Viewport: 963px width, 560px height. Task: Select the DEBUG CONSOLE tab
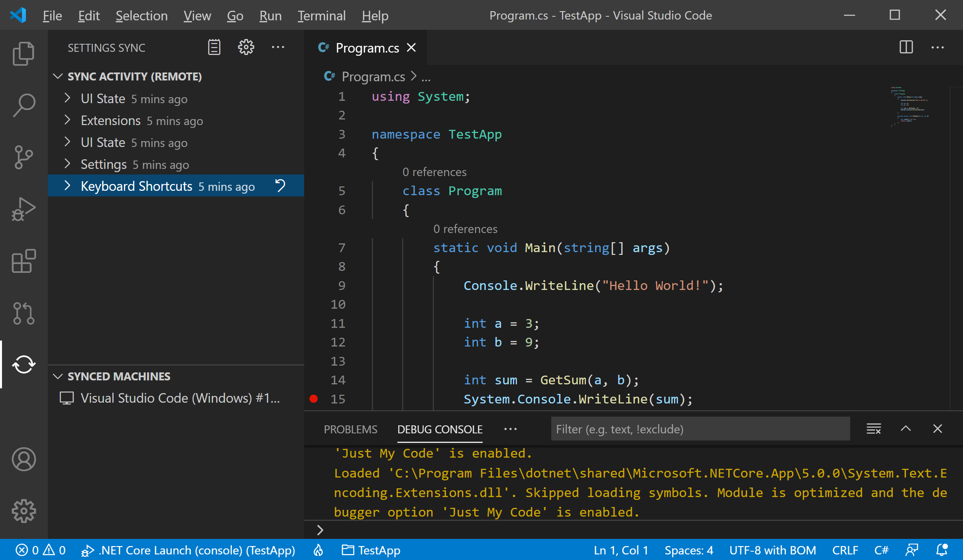point(440,429)
